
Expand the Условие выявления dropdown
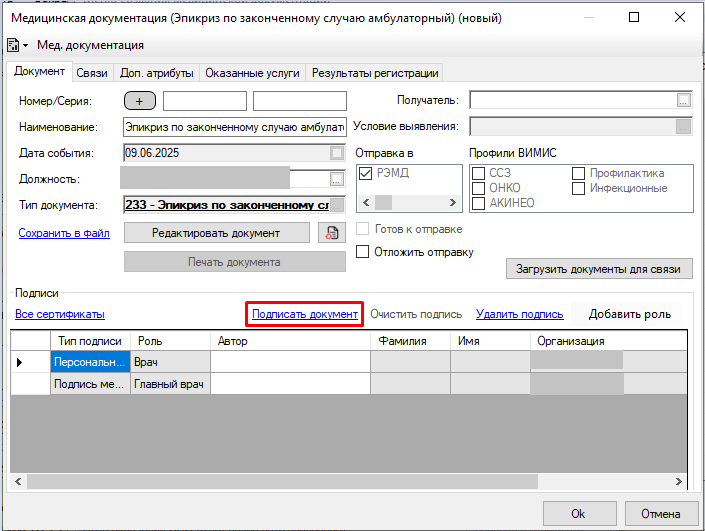[684, 126]
